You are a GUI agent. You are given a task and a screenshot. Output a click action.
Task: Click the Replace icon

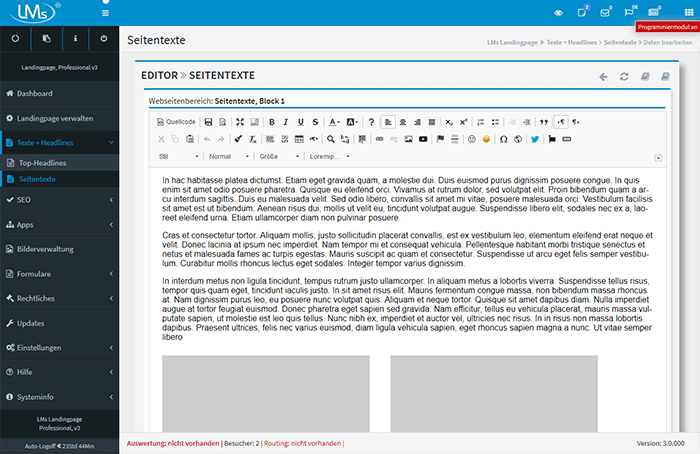[x=345, y=139]
